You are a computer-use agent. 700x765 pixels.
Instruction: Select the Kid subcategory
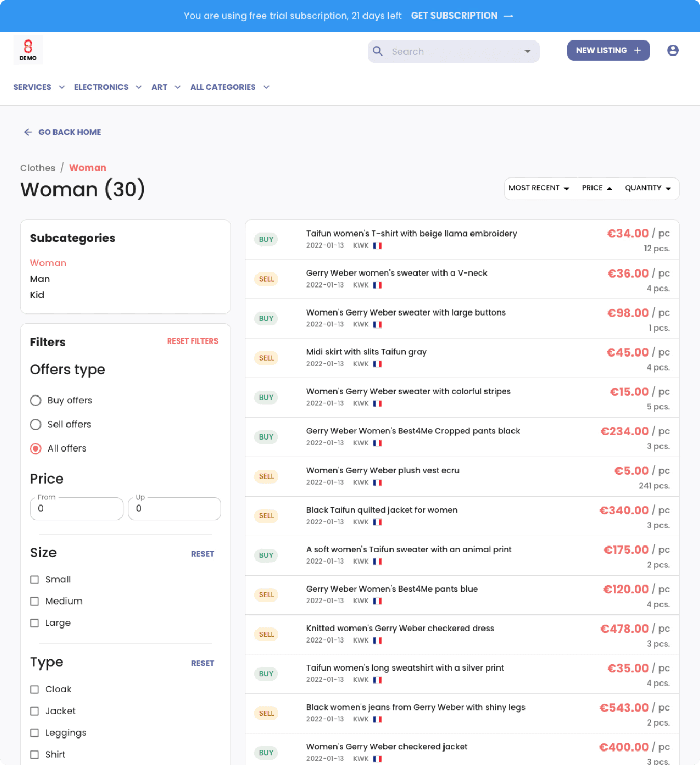[x=37, y=295]
